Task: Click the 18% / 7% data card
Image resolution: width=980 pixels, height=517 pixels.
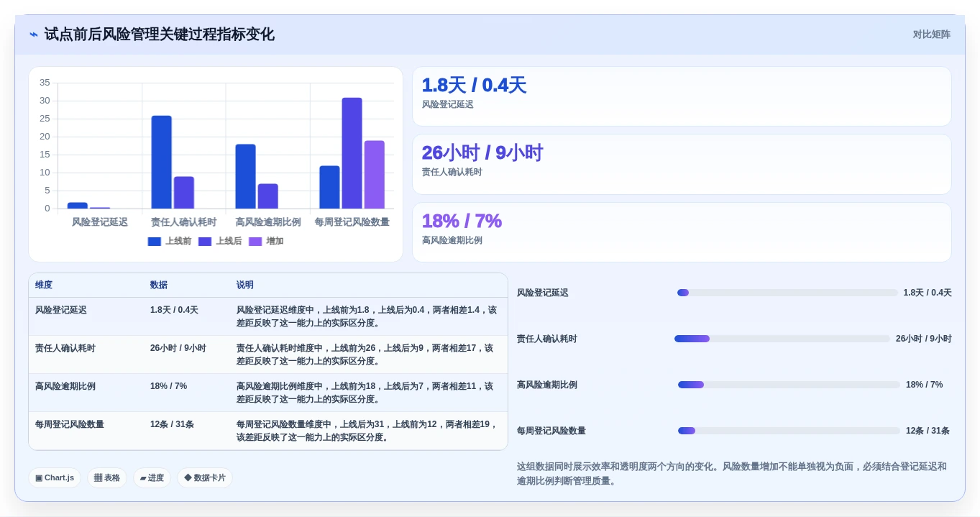Action: click(682, 232)
